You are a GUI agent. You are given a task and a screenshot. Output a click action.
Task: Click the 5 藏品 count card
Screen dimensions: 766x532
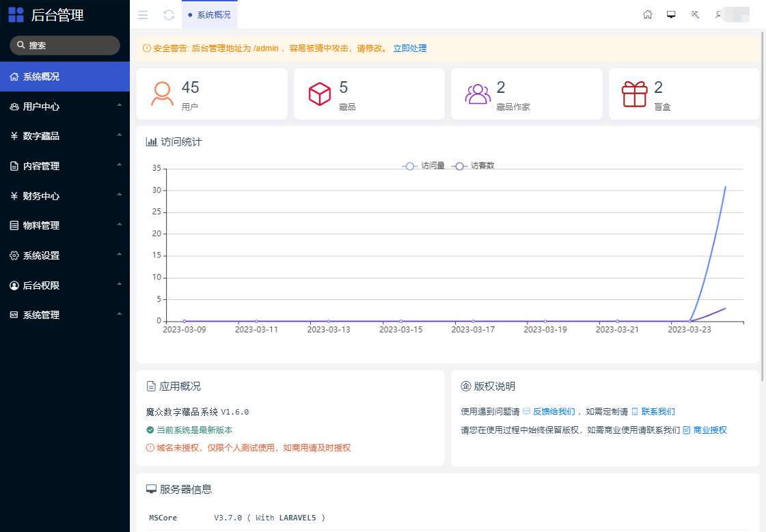369,94
